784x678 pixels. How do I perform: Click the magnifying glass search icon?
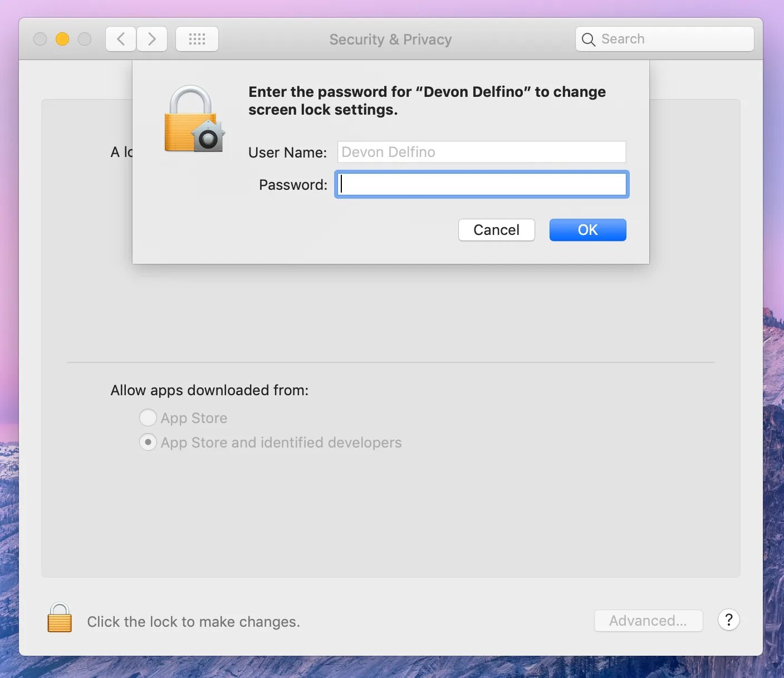coord(588,40)
